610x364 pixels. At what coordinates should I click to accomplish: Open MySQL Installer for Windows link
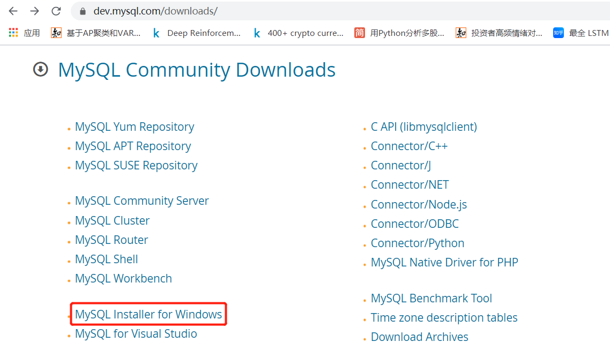click(148, 314)
